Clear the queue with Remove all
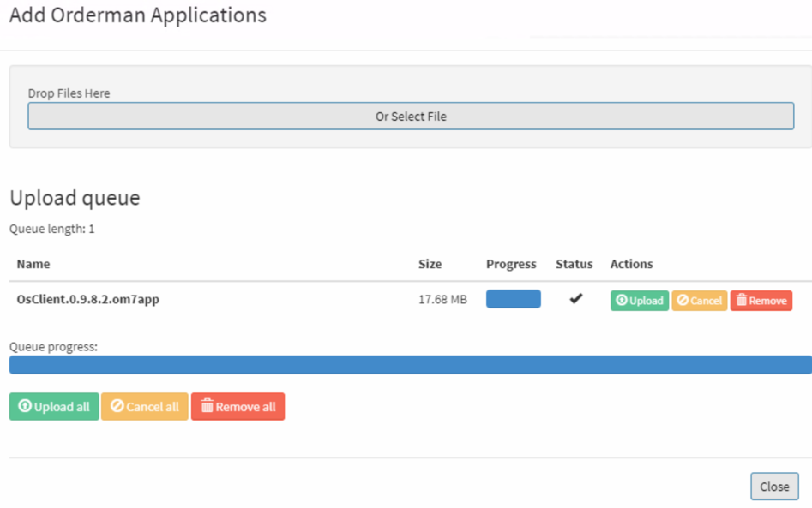This screenshot has width=812, height=508. pyautogui.click(x=238, y=407)
